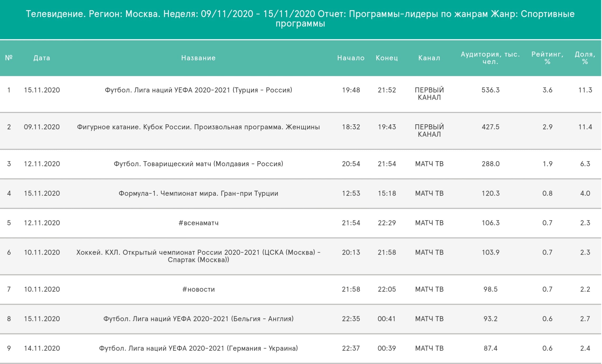The image size is (602, 364).
Task: Click end time 19:43
Action: tap(387, 127)
